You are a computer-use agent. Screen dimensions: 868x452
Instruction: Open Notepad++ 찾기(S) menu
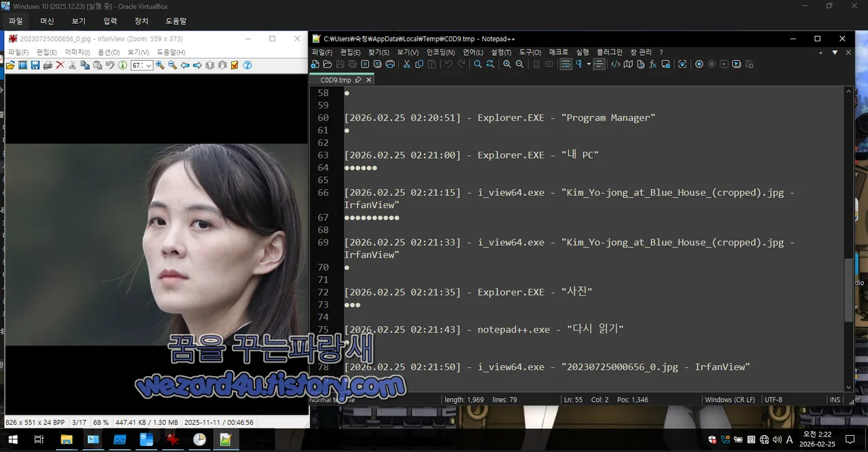(x=379, y=52)
